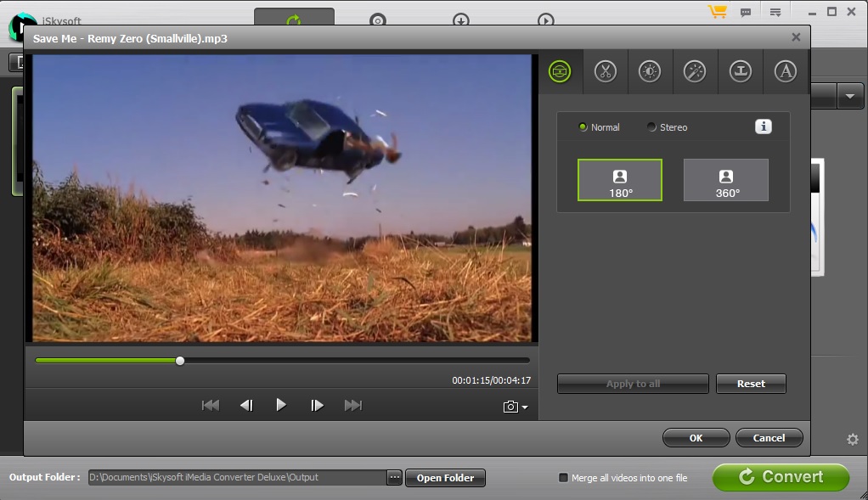Click the time readout 00:01:15/00:04:17

(x=491, y=380)
